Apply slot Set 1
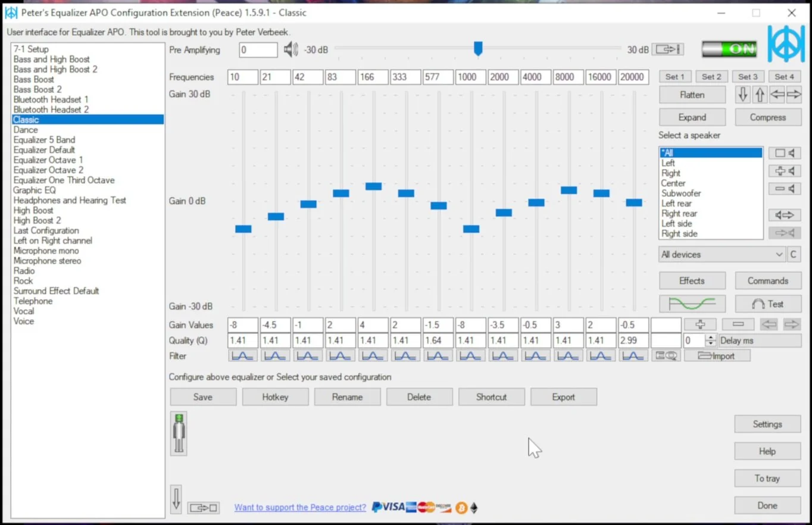Screen dimensions: 812x525 click(674, 77)
